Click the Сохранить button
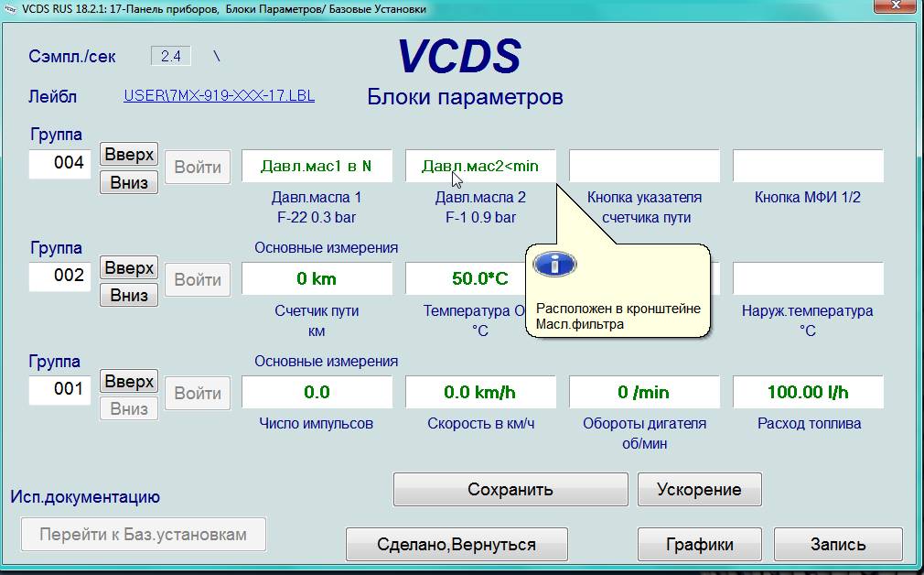 510,489
